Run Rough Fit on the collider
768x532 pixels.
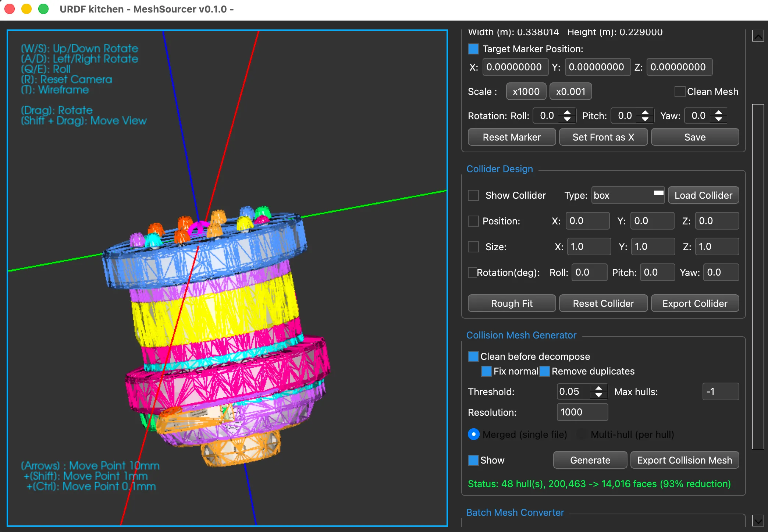(512, 304)
